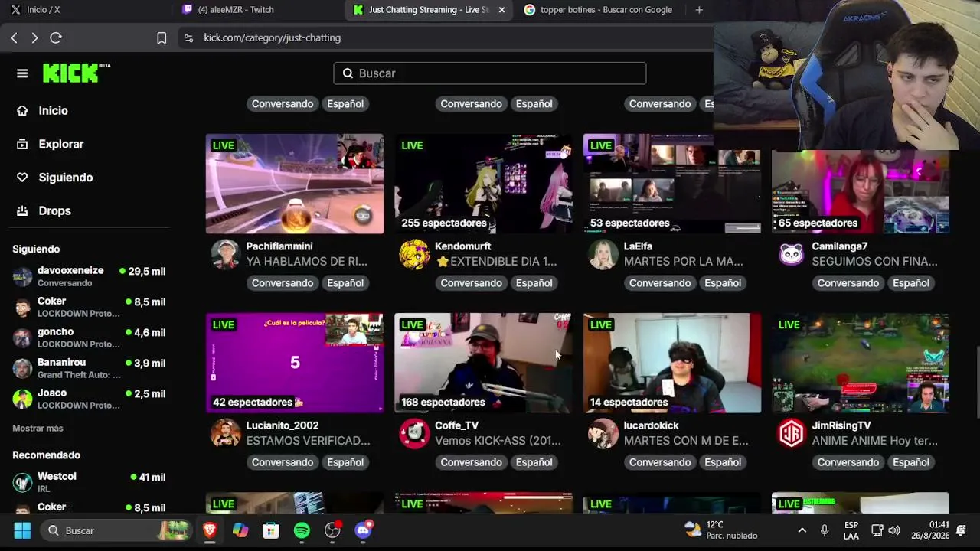Open Kendomurft's channel avatar
Screen dimensions: 980x551
414,255
